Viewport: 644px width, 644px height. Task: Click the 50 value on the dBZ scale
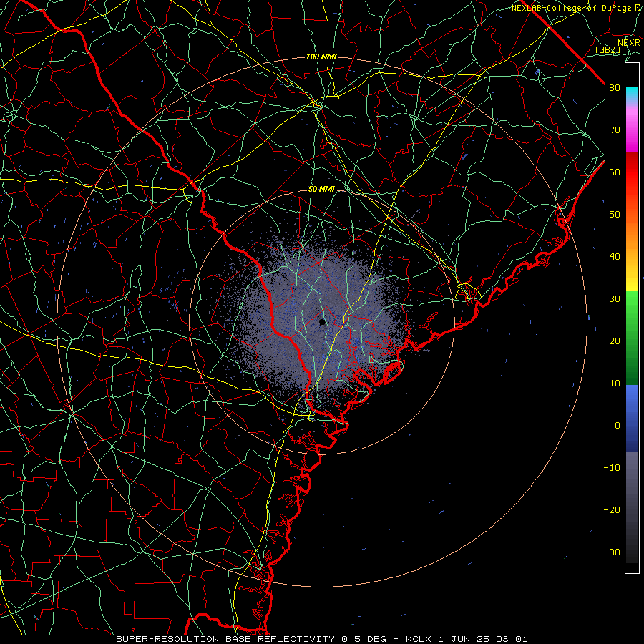point(615,215)
